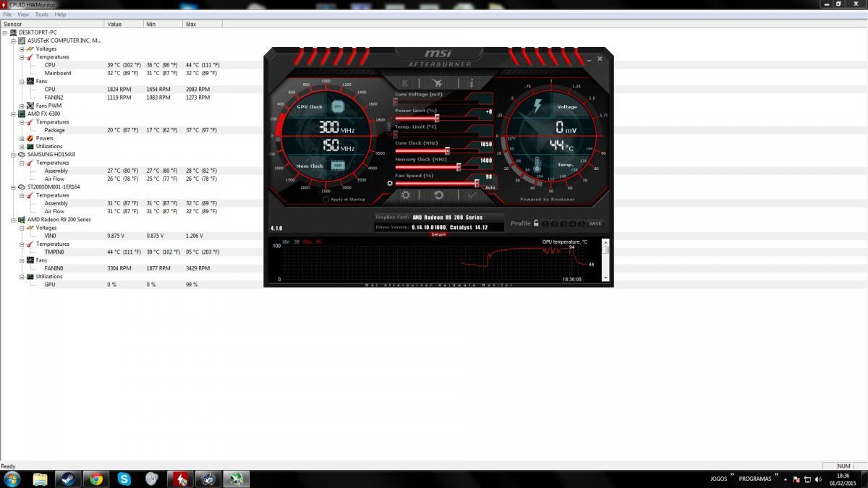Detach the Afterburner hardware monitor
The width and height of the screenshot is (868, 488).
click(438, 234)
